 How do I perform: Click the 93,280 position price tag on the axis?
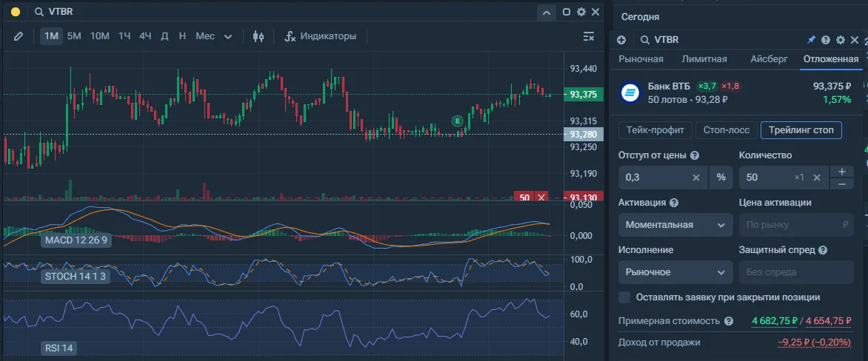pos(583,135)
